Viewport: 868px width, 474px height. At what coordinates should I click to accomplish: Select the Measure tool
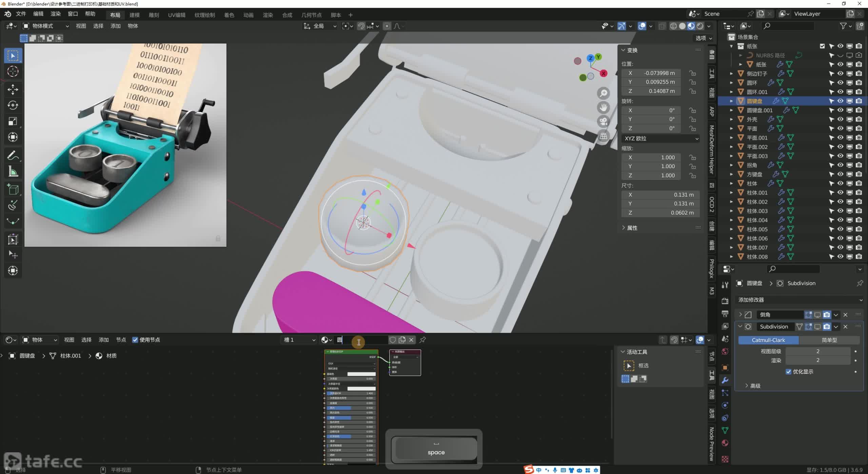pos(13,172)
